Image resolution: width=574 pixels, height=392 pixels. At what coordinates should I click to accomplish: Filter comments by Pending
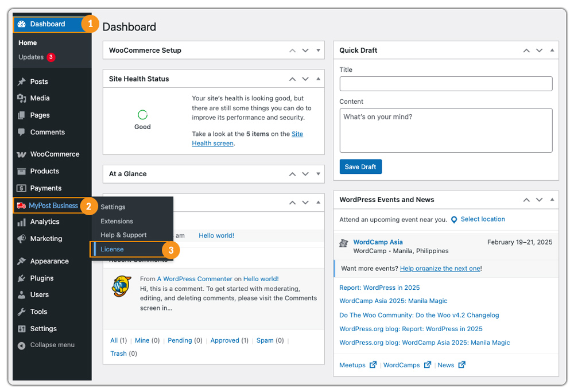180,340
